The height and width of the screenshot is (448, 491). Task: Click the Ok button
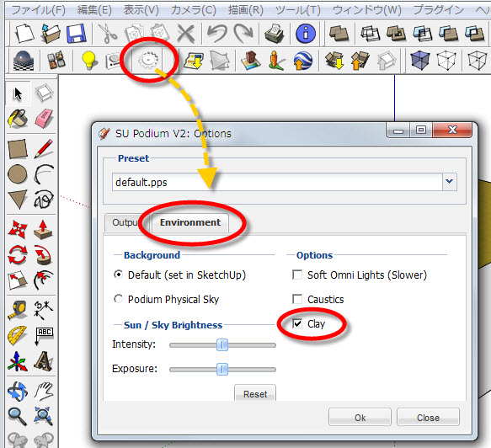tap(360, 418)
